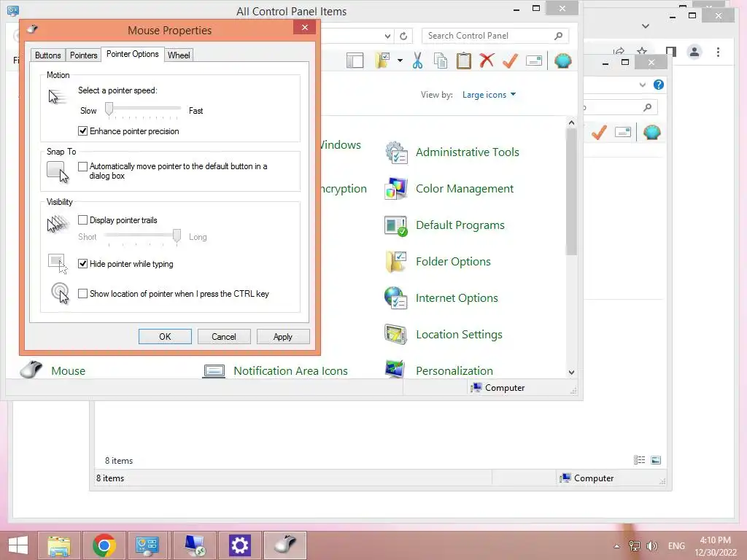Click the Chrome bookmark star icon
This screenshot has width=747, height=560.
click(x=642, y=51)
